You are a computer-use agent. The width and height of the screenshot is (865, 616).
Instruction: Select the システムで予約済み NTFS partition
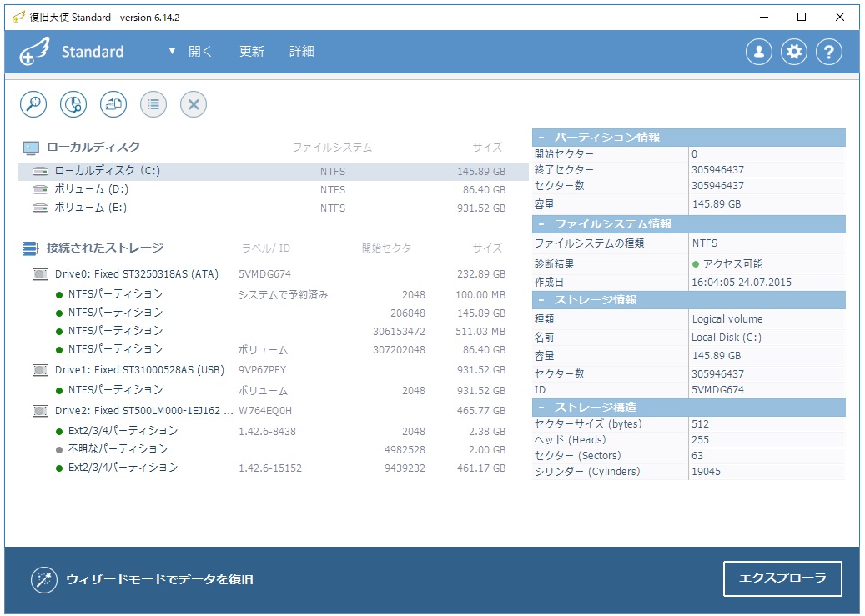(273, 294)
